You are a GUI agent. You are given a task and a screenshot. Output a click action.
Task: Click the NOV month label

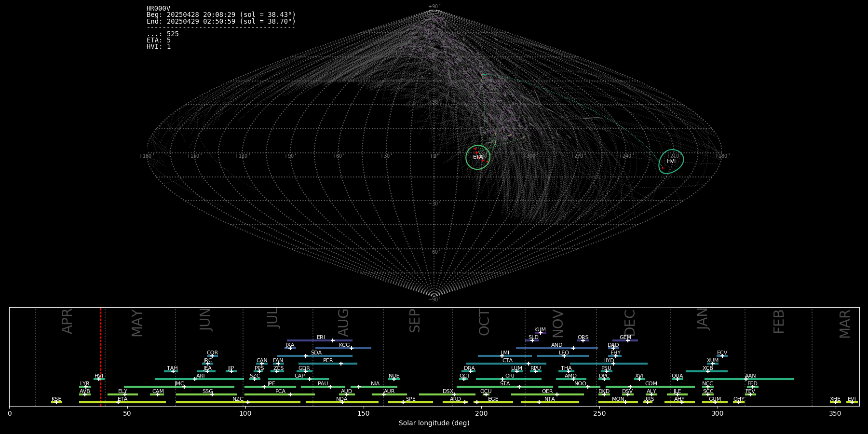[558, 324]
